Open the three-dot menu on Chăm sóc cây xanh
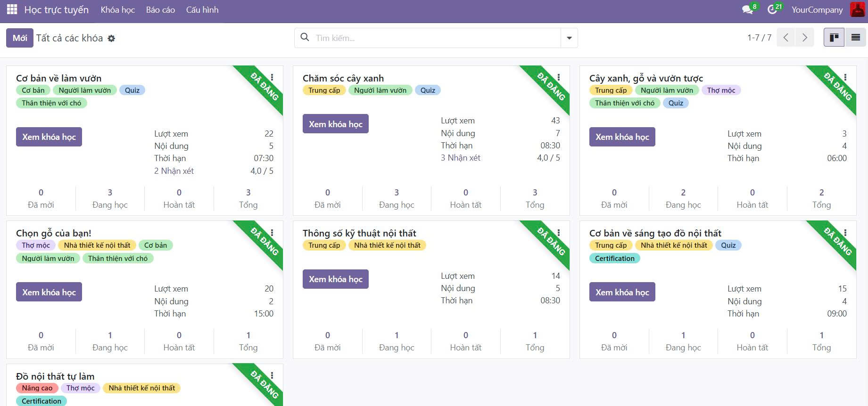This screenshot has width=868, height=406. [x=559, y=77]
